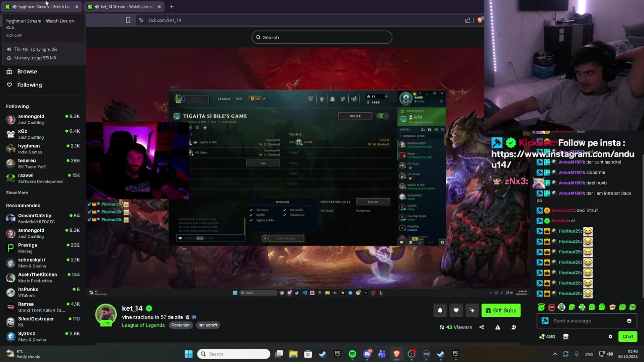Click the microphone icon in system tray
This screenshot has height=362, width=644.
577,354
